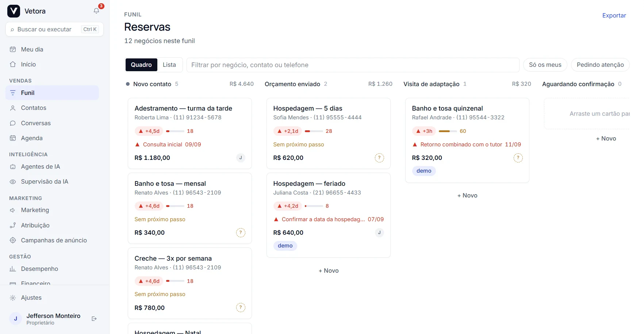This screenshot has height=334, width=644.
Task: Click the Supervisão da IA eye icon
Action: click(13, 181)
